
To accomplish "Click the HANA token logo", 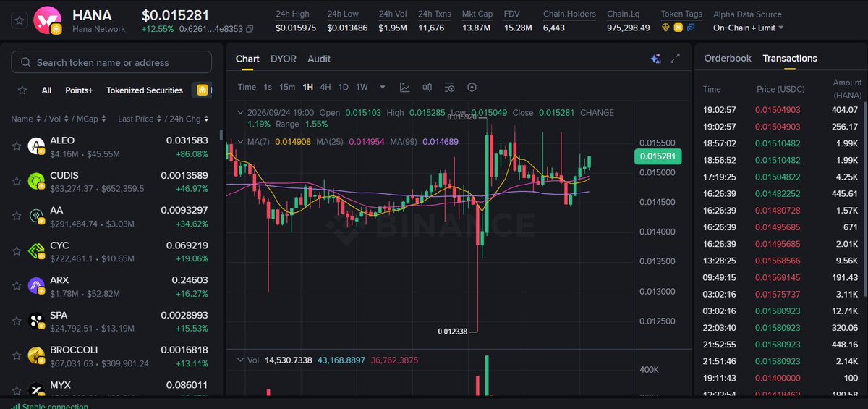I will click(49, 20).
